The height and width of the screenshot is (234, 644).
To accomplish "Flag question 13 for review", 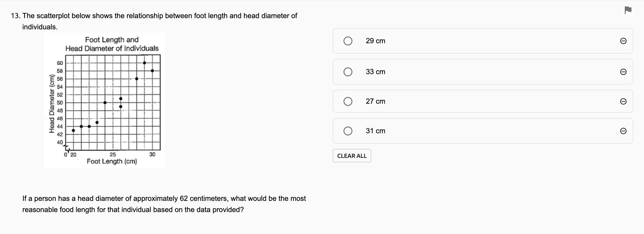I will 628,10.
